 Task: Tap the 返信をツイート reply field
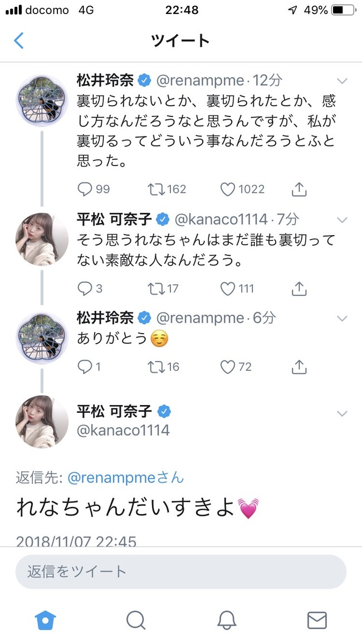point(180,571)
